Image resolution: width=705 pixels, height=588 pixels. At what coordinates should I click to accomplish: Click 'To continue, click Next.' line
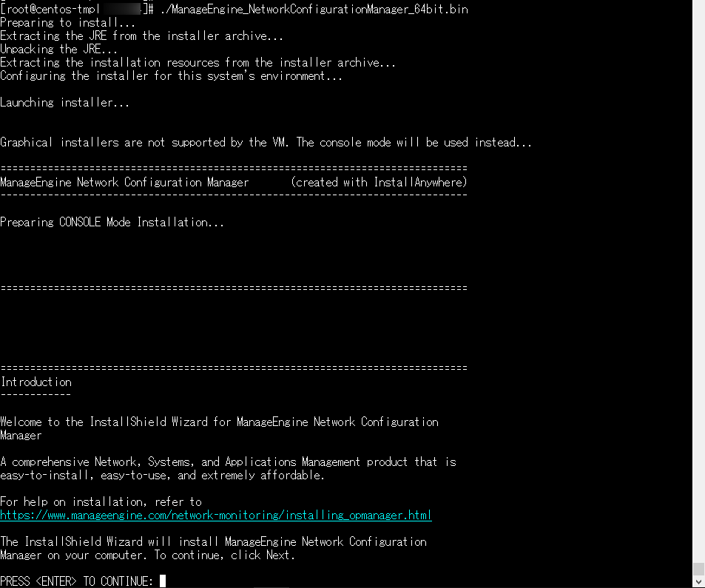pyautogui.click(x=147, y=555)
